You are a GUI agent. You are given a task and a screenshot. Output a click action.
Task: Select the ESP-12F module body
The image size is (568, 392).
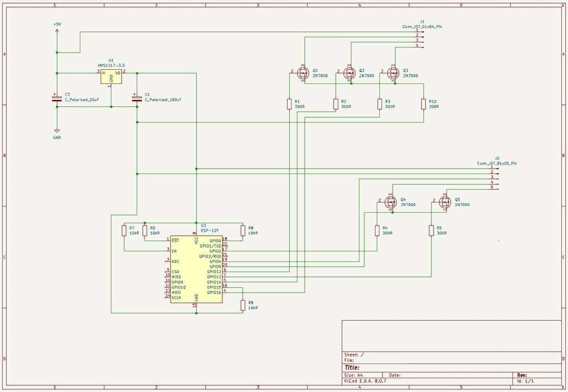[197, 269]
